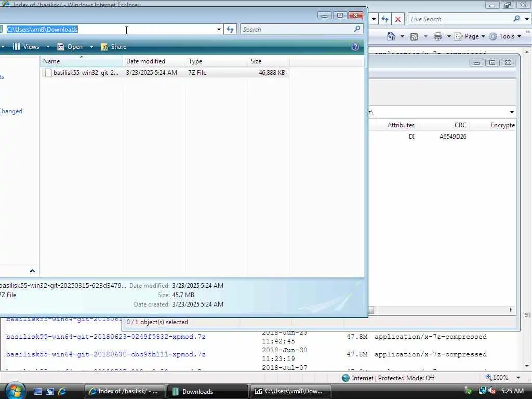Click the Live Search magnifier icon
Image resolution: width=532 pixels, height=399 pixels.
tap(516, 19)
